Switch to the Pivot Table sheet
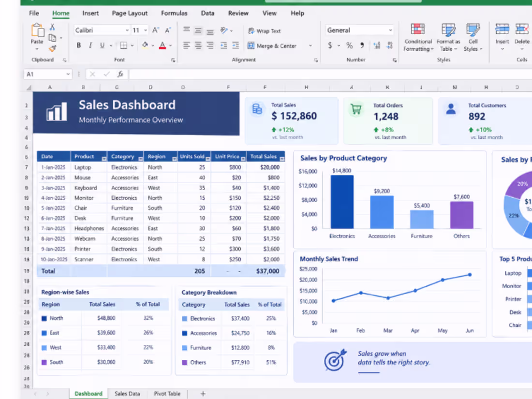 click(167, 394)
